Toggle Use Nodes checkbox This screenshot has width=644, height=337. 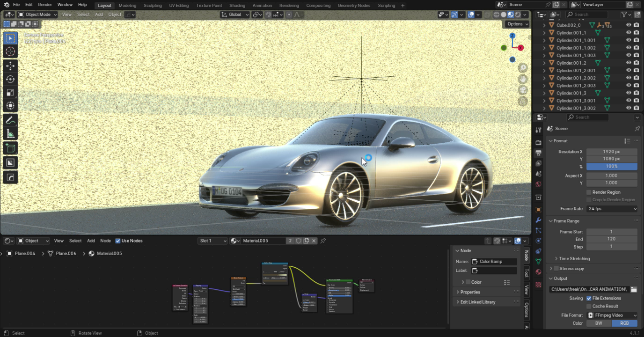pos(118,241)
